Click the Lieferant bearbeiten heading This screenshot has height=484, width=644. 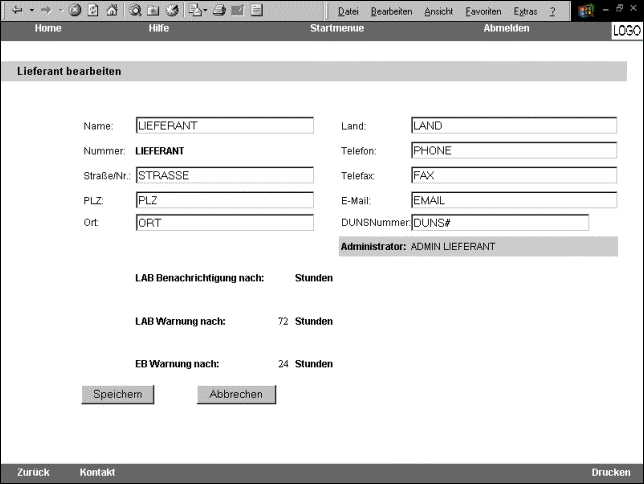coord(69,71)
